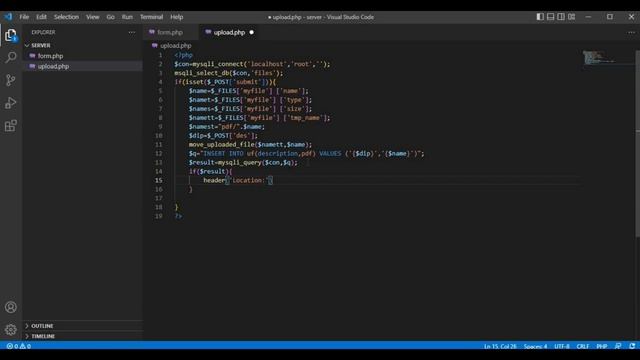Open the Search view in activity bar
Screen dimensions: 640x360
(x=11, y=57)
